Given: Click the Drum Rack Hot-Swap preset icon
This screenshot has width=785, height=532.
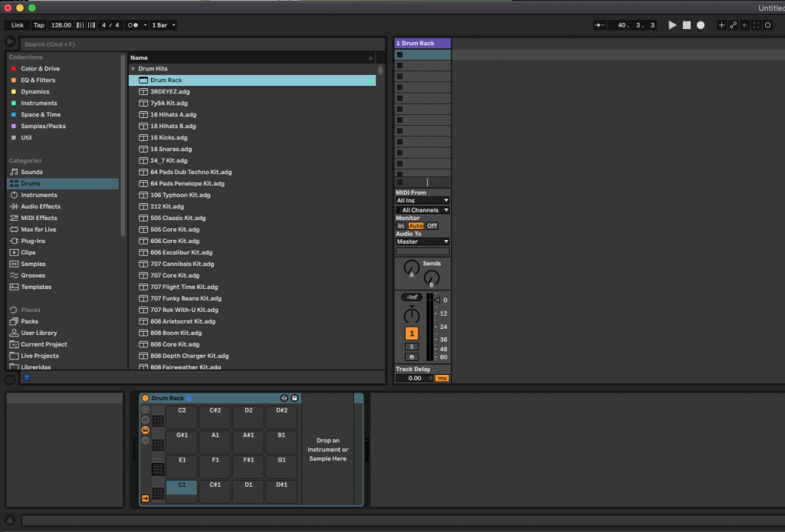Looking at the screenshot, I should [284, 398].
